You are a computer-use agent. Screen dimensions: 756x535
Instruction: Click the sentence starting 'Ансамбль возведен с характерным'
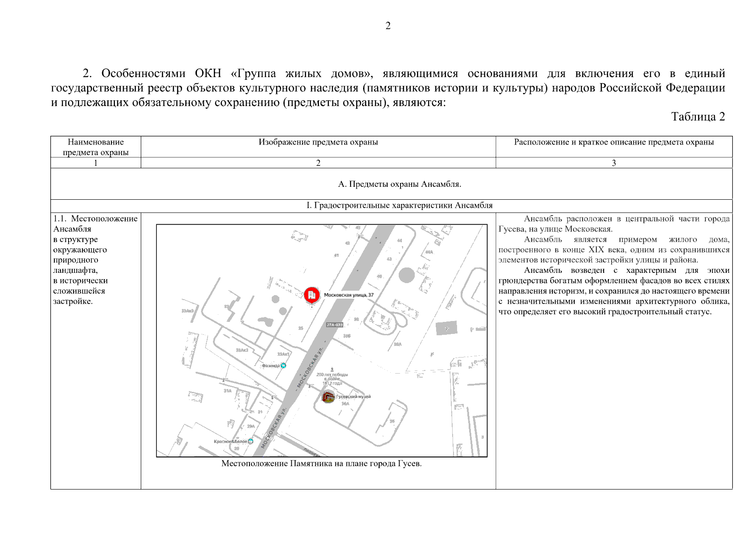tap(614, 291)
